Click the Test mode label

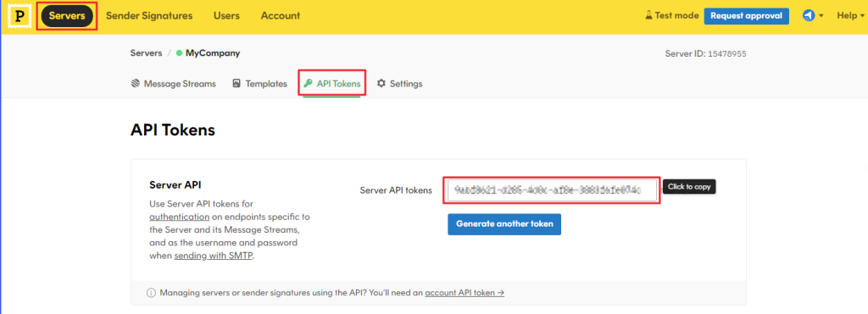676,15
